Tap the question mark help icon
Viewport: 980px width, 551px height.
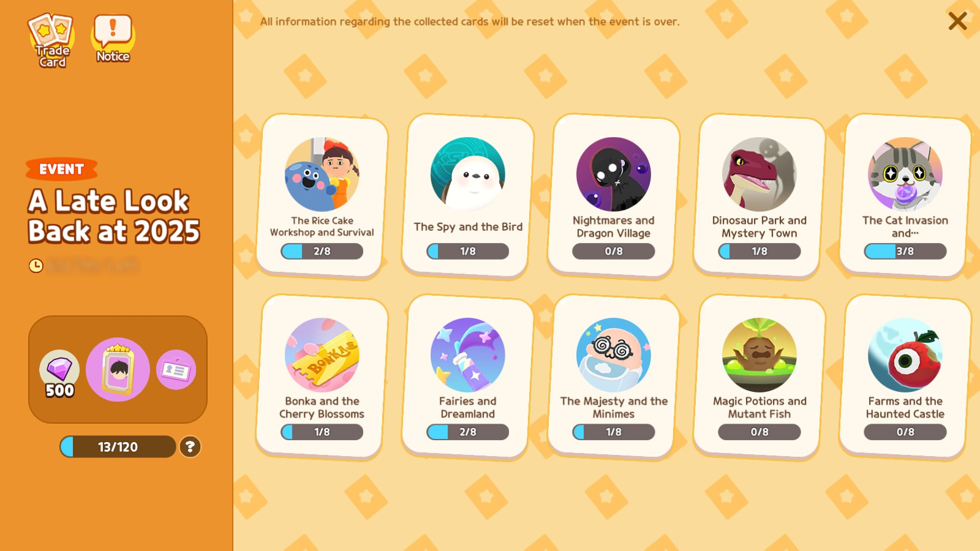pyautogui.click(x=190, y=447)
